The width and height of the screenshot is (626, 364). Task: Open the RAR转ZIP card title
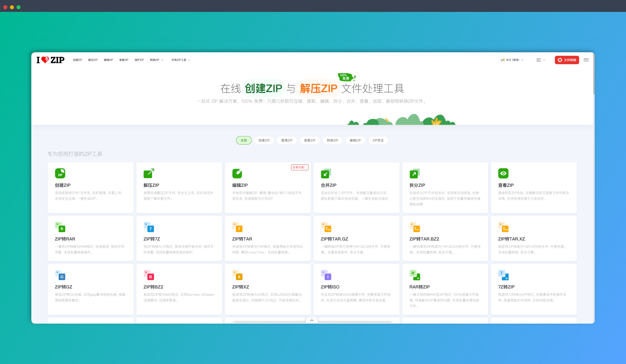(420, 287)
